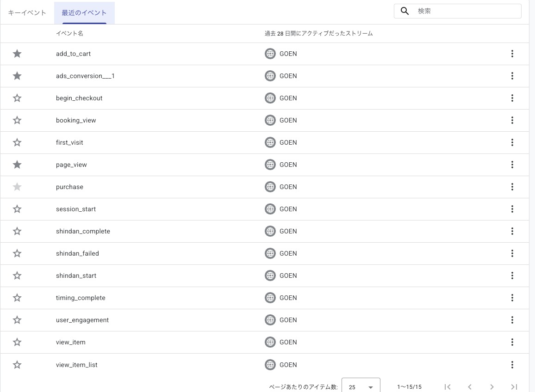
Task: Open shindan_failed three-dot menu
Action: (512, 253)
